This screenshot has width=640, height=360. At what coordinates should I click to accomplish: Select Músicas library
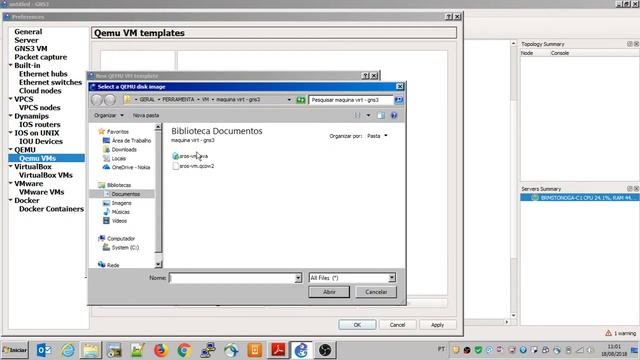[x=116, y=212]
